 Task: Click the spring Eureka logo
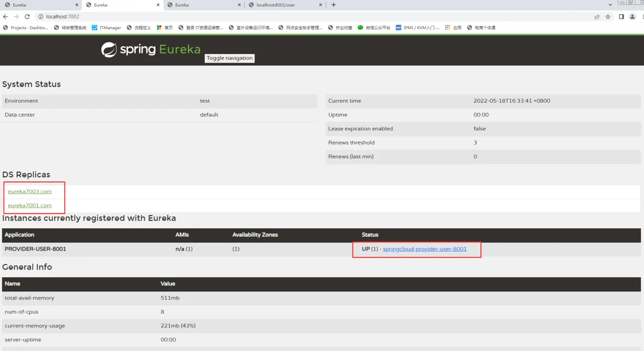point(151,50)
